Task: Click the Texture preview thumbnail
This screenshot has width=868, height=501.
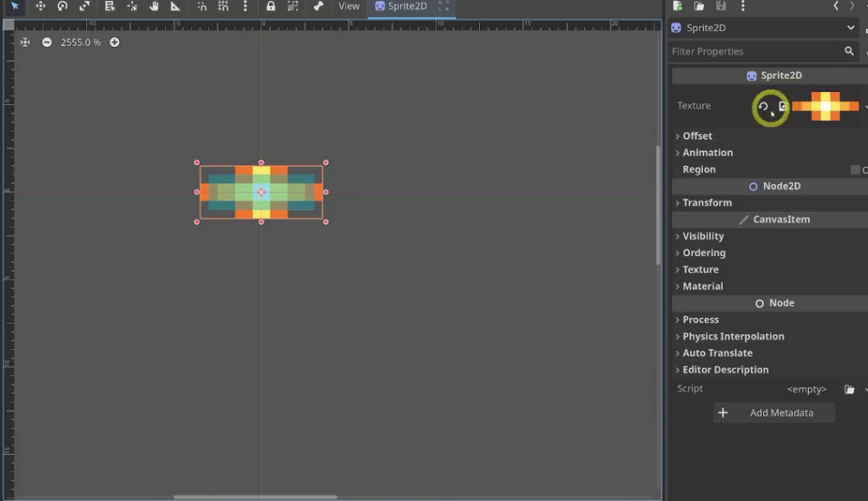Action: click(825, 106)
